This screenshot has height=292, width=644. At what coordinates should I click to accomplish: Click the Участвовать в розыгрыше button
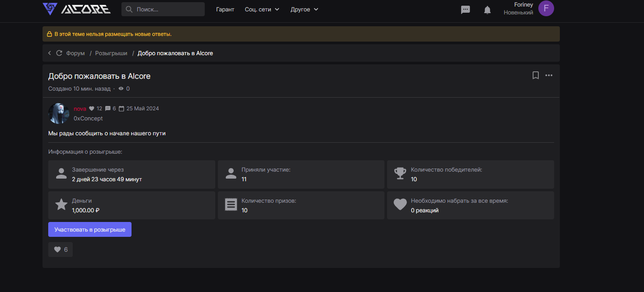pyautogui.click(x=90, y=229)
